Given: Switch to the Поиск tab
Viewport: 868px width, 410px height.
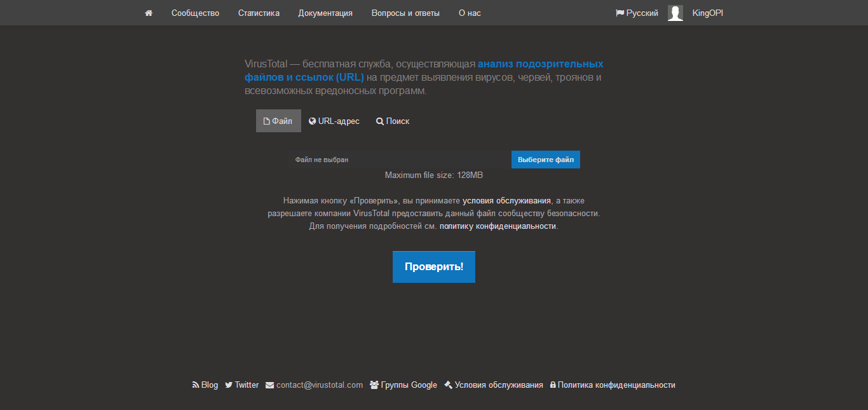Looking at the screenshot, I should (x=393, y=120).
